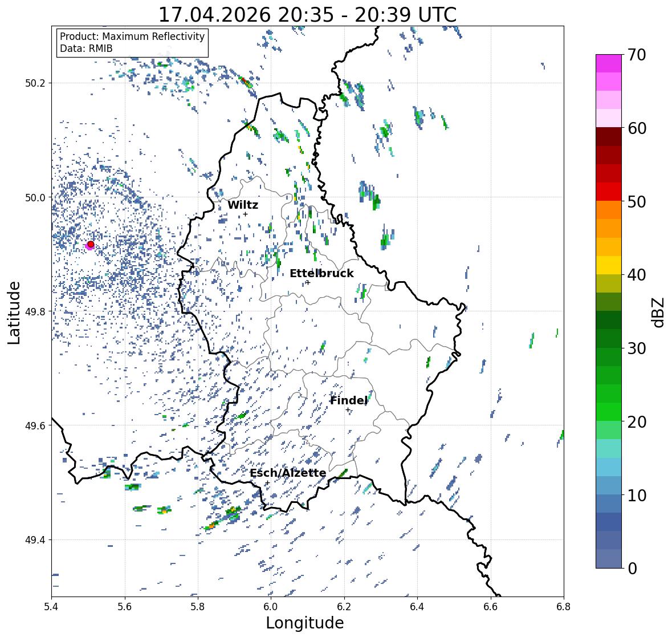Click the date and time title text
672x637 pixels.
307,15
